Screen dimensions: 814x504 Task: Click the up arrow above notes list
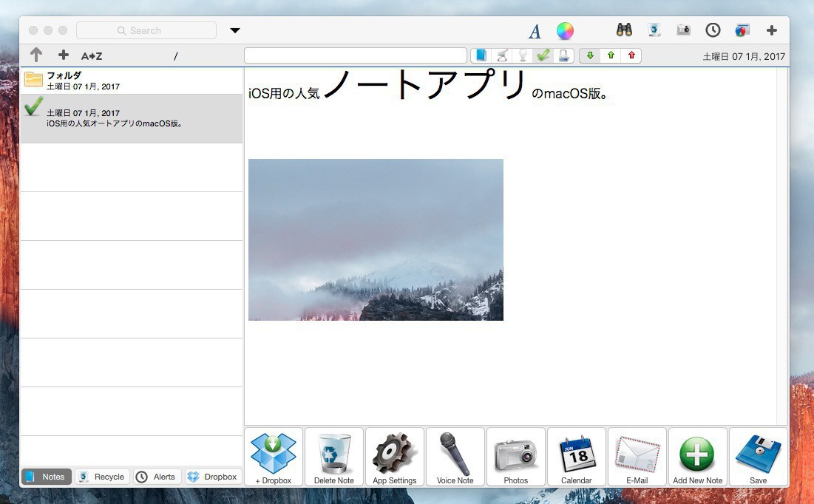[35, 55]
